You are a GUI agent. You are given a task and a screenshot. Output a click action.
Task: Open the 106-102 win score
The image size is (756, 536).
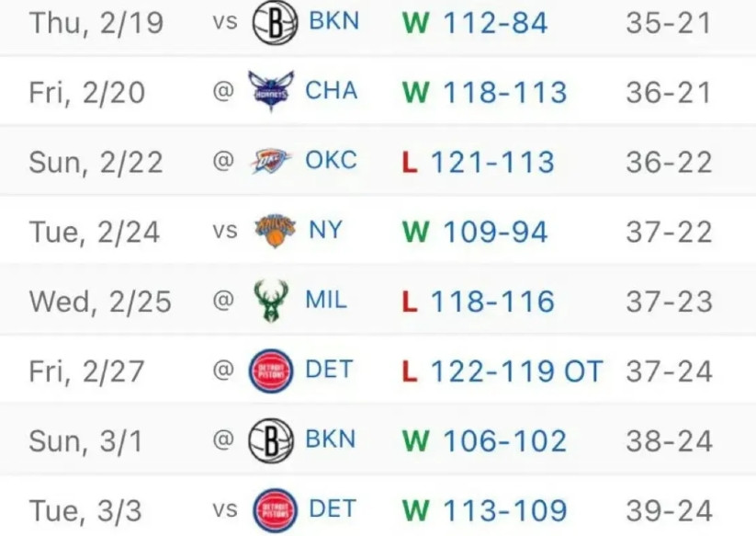(x=504, y=440)
